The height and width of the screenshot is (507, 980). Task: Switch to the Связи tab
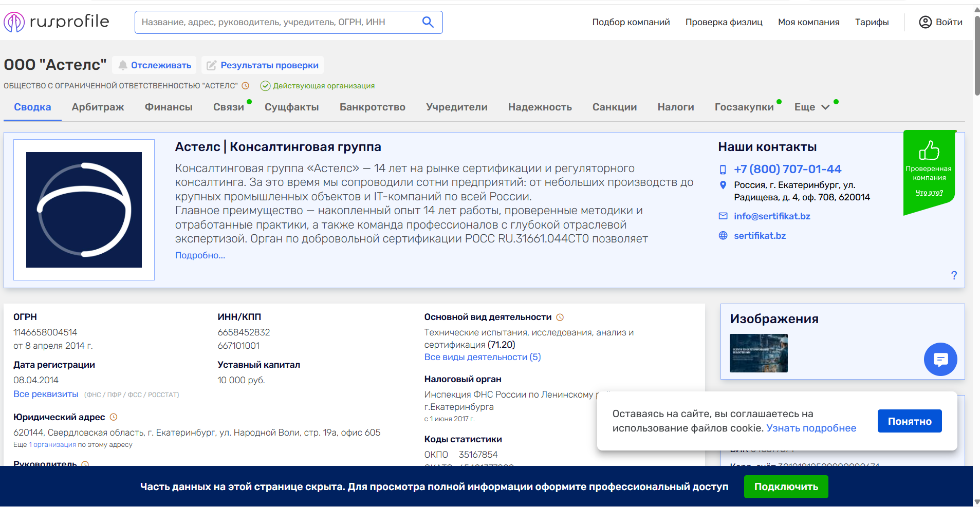click(x=229, y=107)
